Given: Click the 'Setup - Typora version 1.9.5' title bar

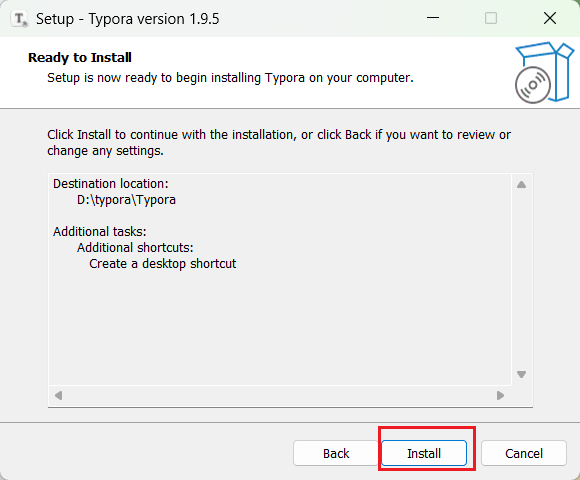Looking at the screenshot, I should (128, 19).
